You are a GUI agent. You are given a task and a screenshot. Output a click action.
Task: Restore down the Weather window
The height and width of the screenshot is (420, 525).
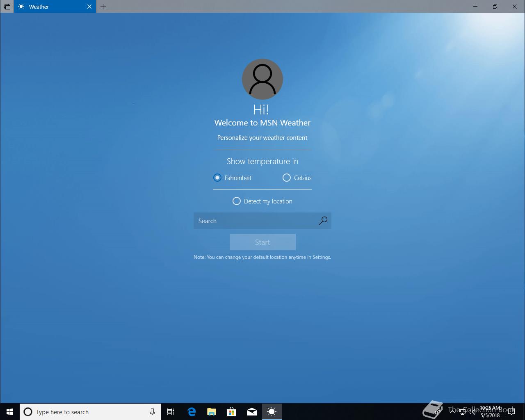[x=495, y=7]
